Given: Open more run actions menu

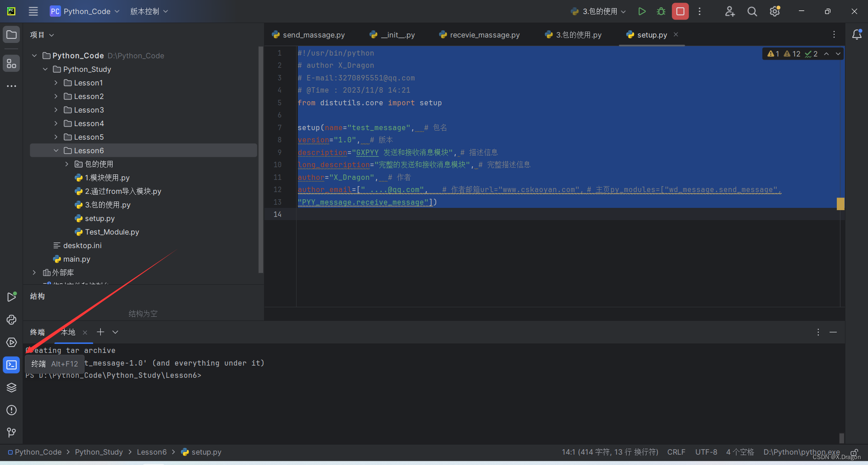Looking at the screenshot, I should [699, 11].
